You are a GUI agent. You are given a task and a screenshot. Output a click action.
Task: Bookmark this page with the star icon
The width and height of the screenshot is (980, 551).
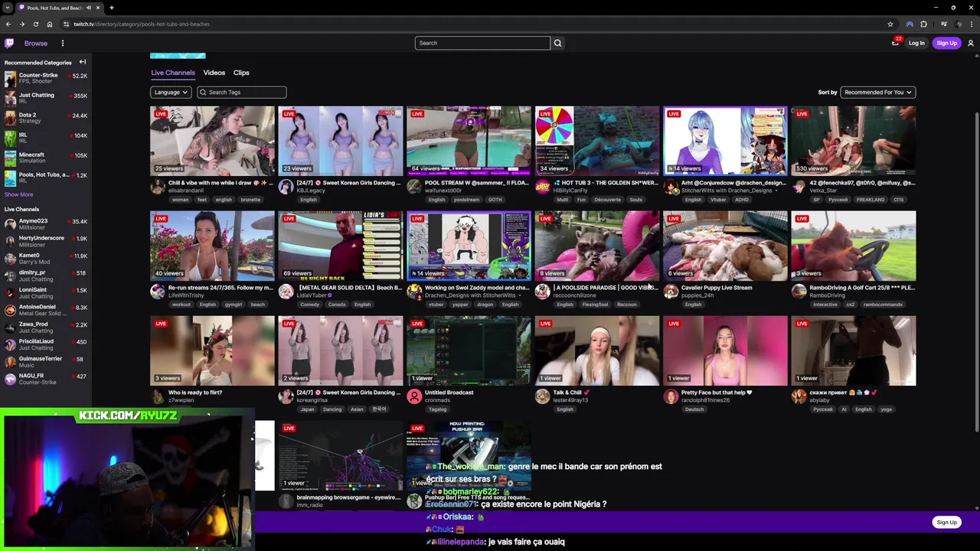890,24
